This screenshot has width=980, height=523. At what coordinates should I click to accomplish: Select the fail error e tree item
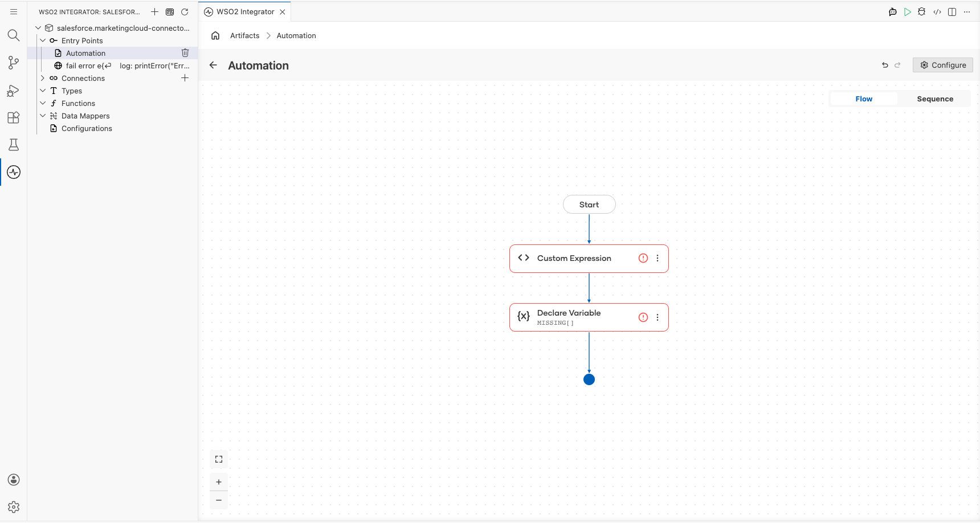point(112,66)
